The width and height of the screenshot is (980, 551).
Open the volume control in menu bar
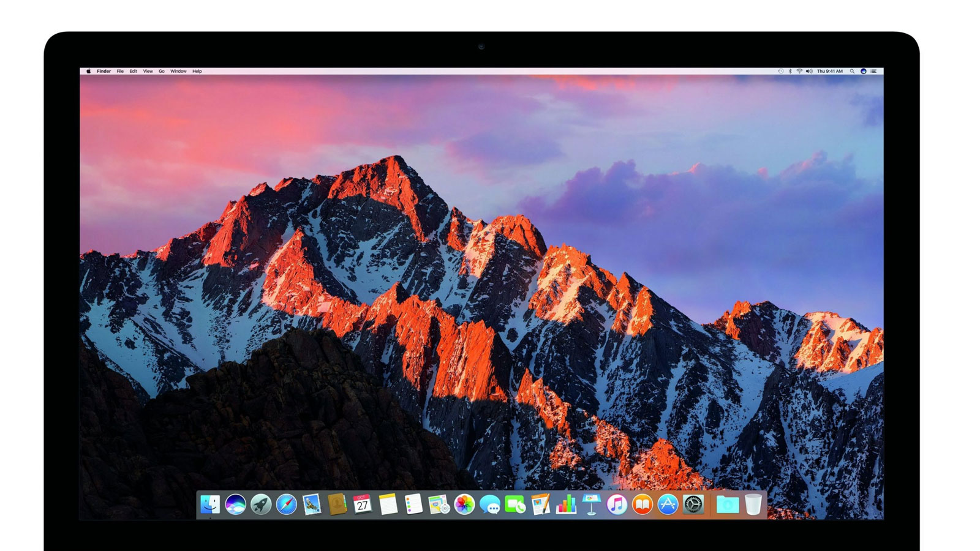[x=809, y=71]
